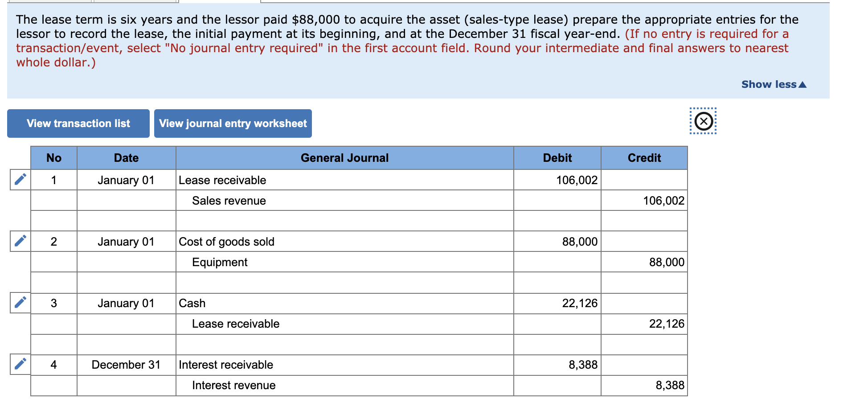
Task: Select the General Journal column header
Action: [345, 158]
